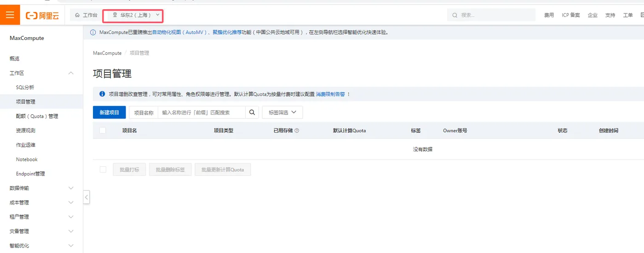
Task: Click the Alibaba Cloud (阿里云) logo
Action: tap(42, 15)
